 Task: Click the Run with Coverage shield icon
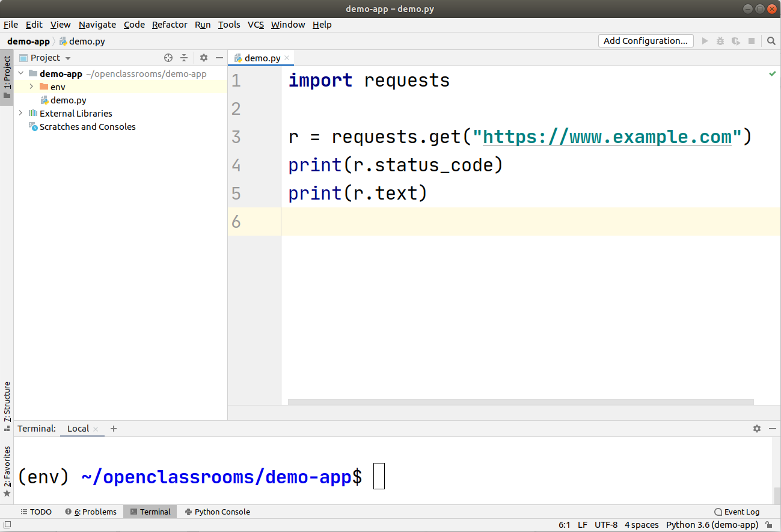click(735, 41)
